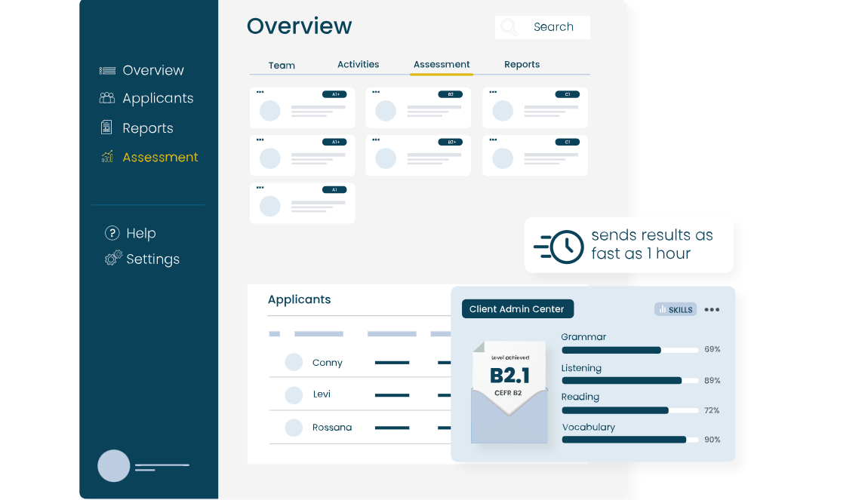Click the Reports document icon
This screenshot has width=868, height=500.
107,128
